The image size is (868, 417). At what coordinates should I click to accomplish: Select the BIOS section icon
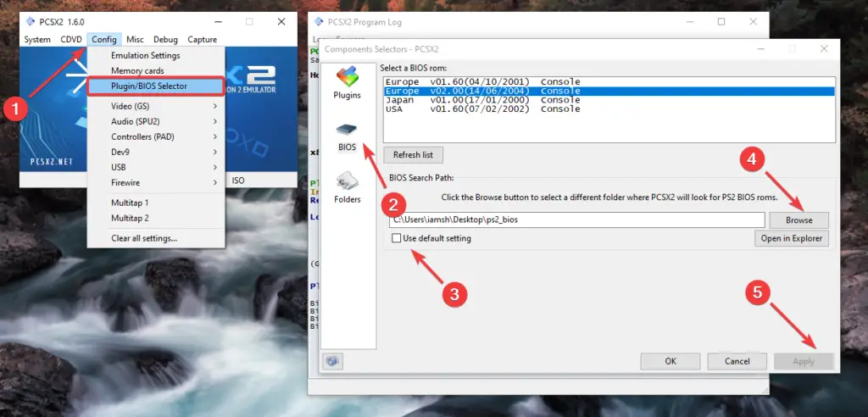click(347, 131)
